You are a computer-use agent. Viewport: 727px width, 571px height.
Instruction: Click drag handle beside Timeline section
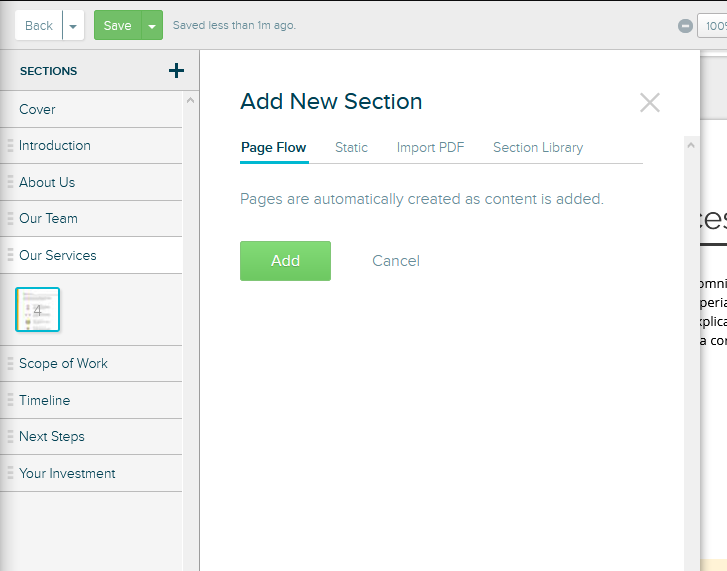point(10,401)
